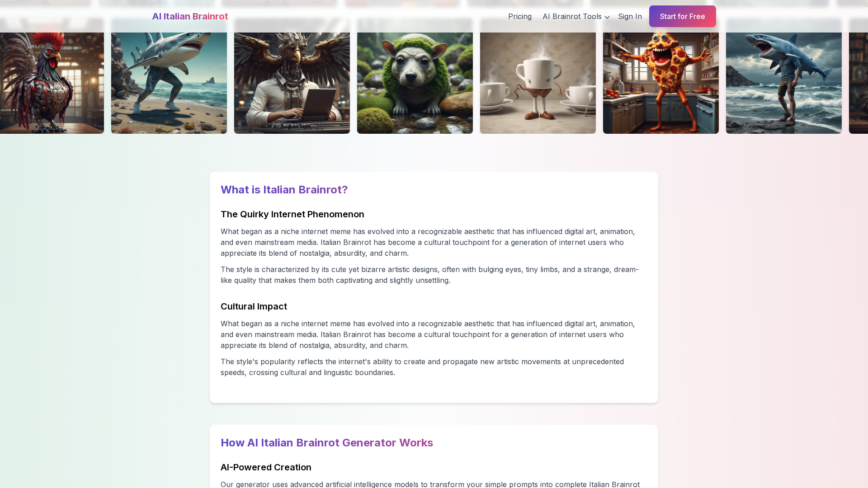Click the What is Italian Brainrot? heading
The height and width of the screenshot is (488, 868).
tap(284, 190)
